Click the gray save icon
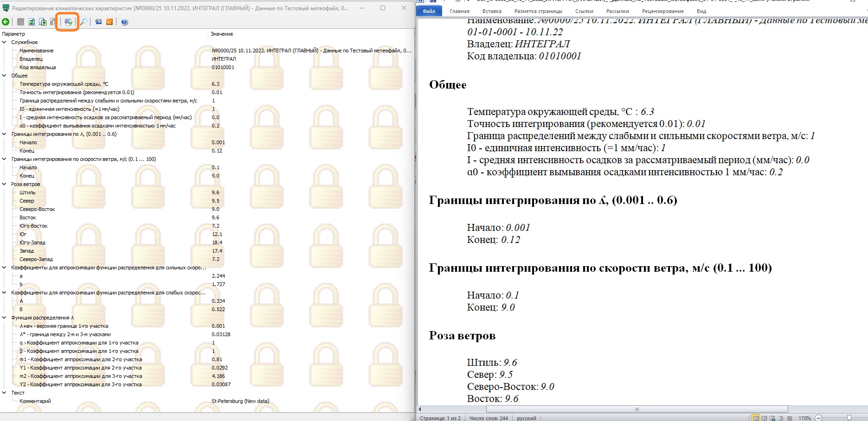 (x=20, y=22)
